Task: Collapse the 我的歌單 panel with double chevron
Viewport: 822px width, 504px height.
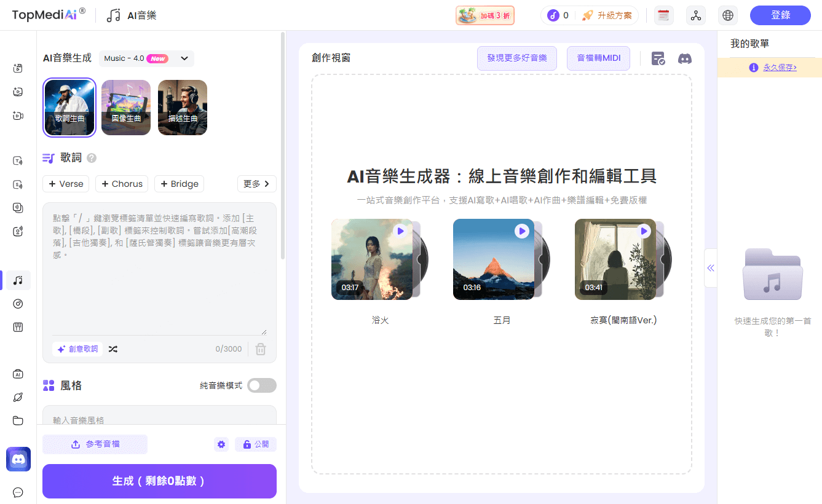Action: click(x=711, y=268)
